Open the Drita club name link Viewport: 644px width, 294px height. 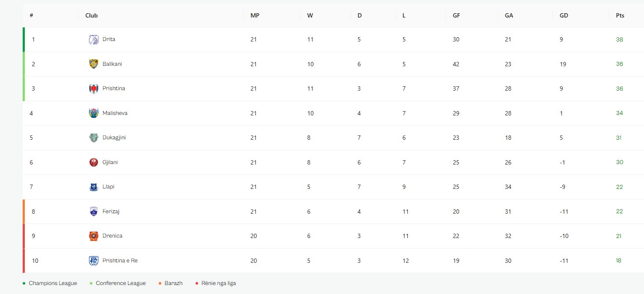point(109,39)
